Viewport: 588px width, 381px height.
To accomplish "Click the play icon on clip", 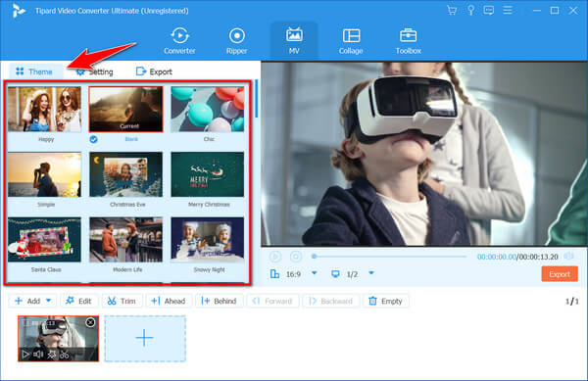I will click(25, 354).
